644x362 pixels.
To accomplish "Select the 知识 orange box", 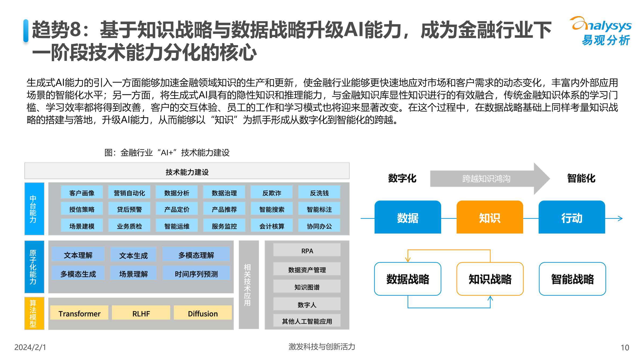I will (490, 218).
